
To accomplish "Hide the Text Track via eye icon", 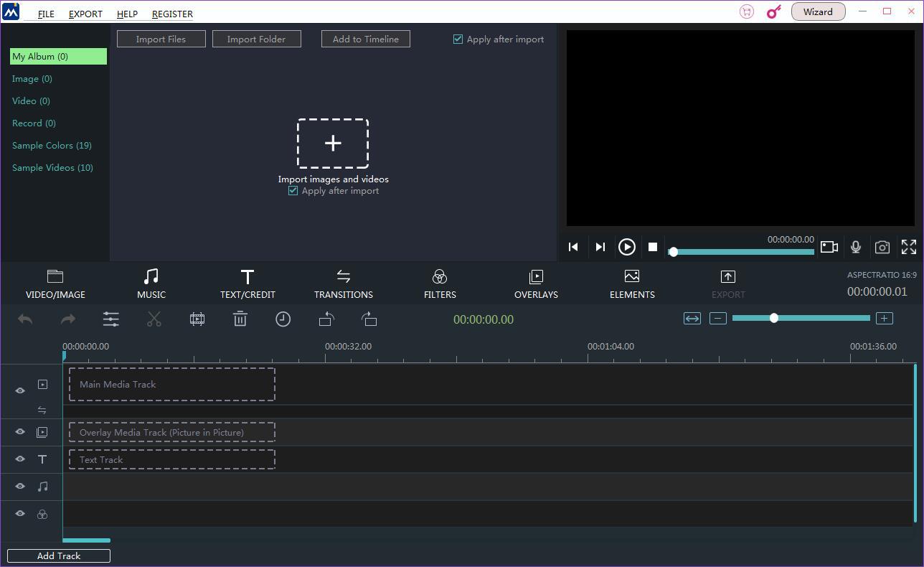I will click(20, 459).
